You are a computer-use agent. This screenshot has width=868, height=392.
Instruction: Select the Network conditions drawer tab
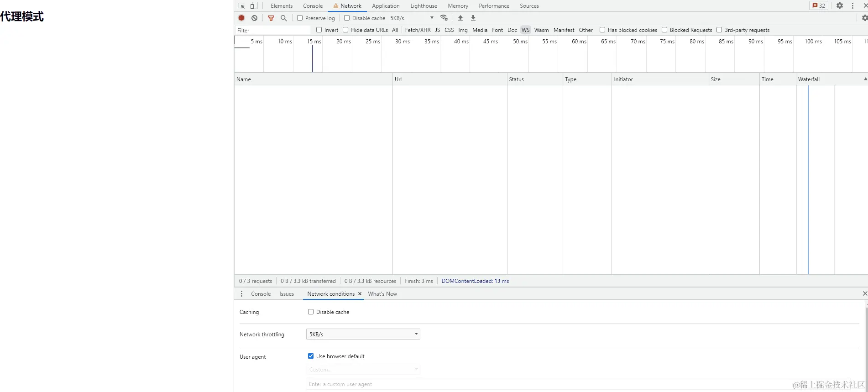[331, 294]
